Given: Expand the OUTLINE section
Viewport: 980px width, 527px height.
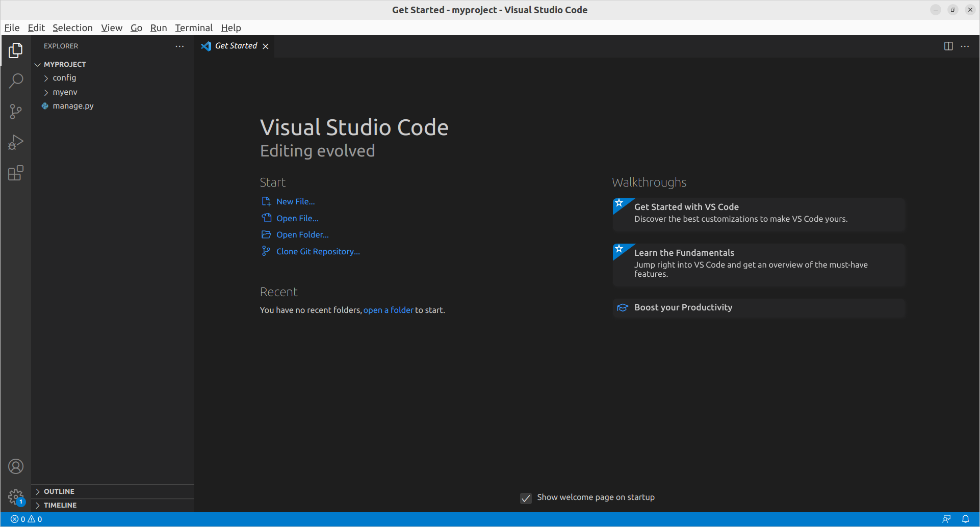Looking at the screenshot, I should 59,491.
